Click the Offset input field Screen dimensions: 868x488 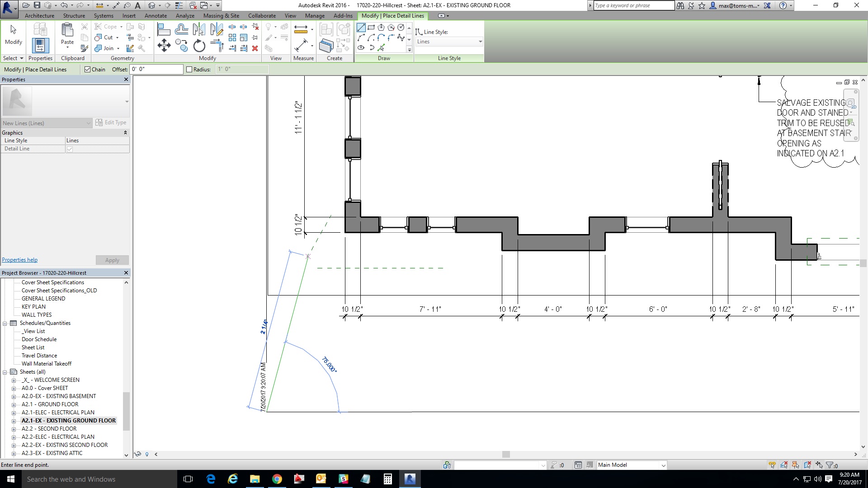(x=156, y=69)
